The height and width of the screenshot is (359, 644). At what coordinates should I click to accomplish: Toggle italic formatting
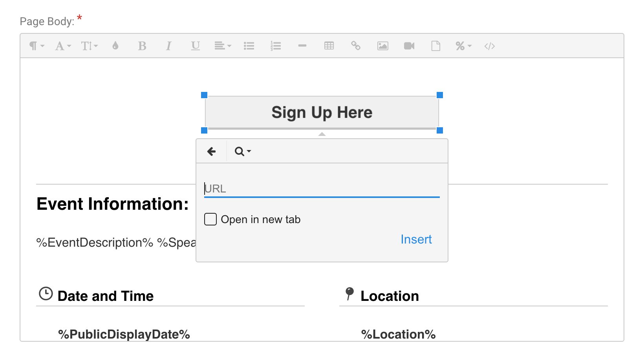point(169,46)
